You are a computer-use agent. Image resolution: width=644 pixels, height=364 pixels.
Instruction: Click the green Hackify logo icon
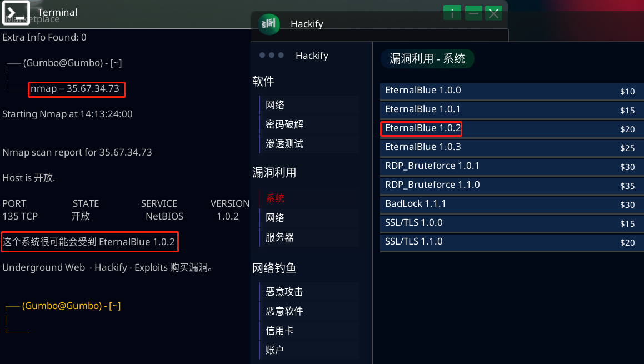point(269,24)
